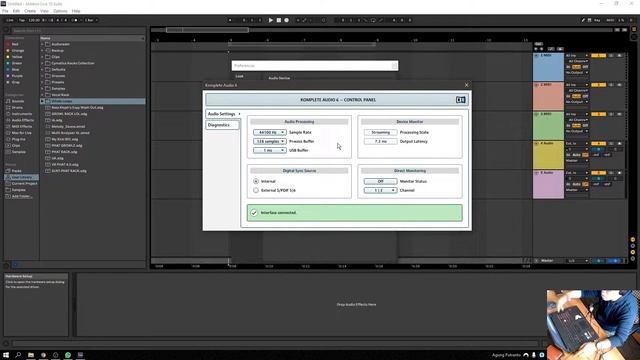Open the Create menu
Image resolution: width=640 pixels, height=360 pixels.
[x=30, y=11]
